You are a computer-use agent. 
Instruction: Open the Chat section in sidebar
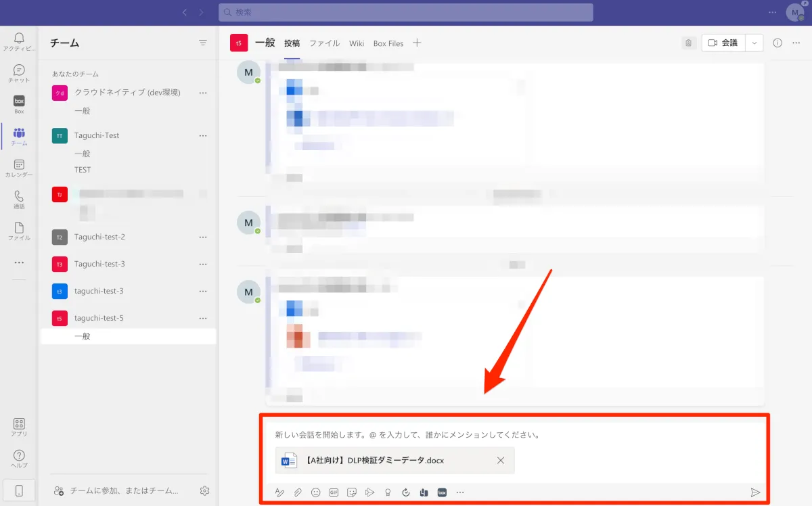tap(19, 73)
